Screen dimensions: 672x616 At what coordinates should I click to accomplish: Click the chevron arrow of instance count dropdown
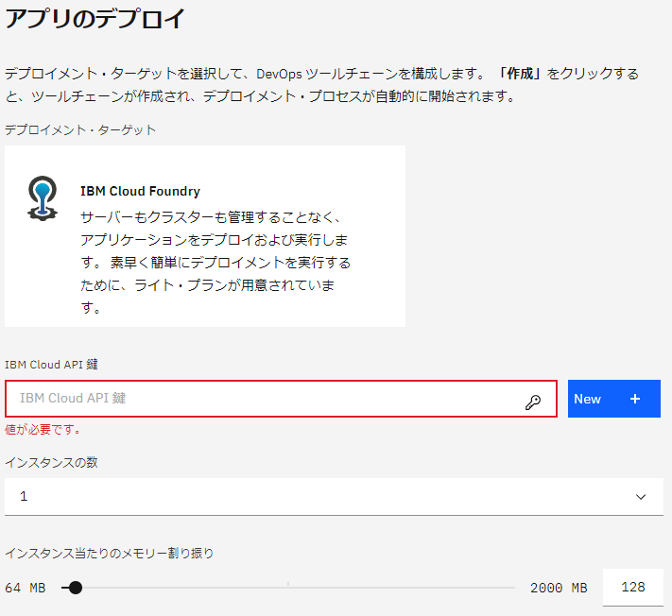(641, 497)
